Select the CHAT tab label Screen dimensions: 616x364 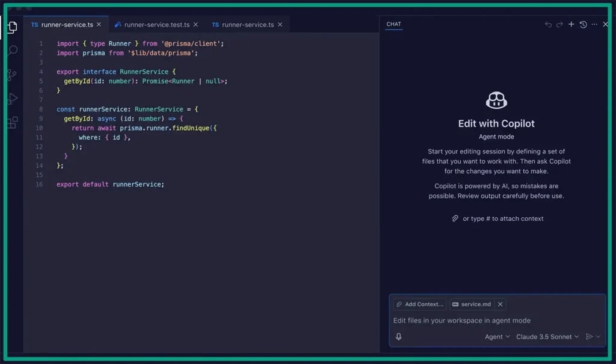[x=393, y=24]
